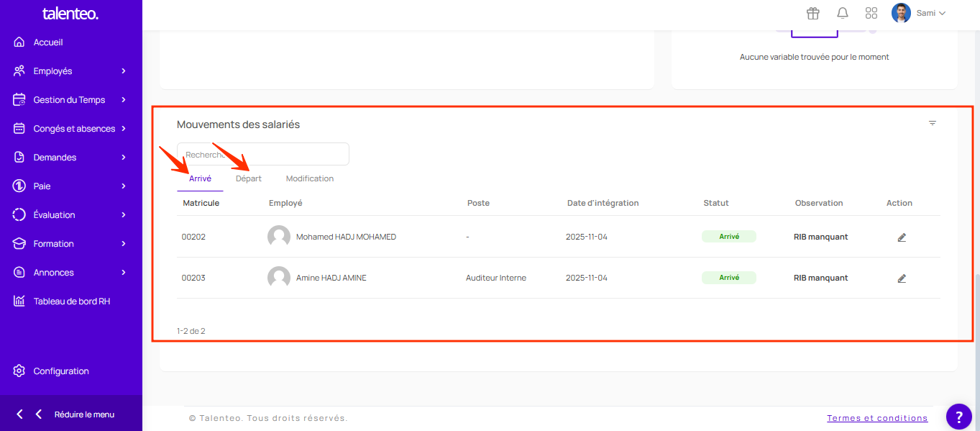Click the filter icon in Mouvements des salariés
Image resolution: width=980 pixels, height=431 pixels.
[x=933, y=123]
